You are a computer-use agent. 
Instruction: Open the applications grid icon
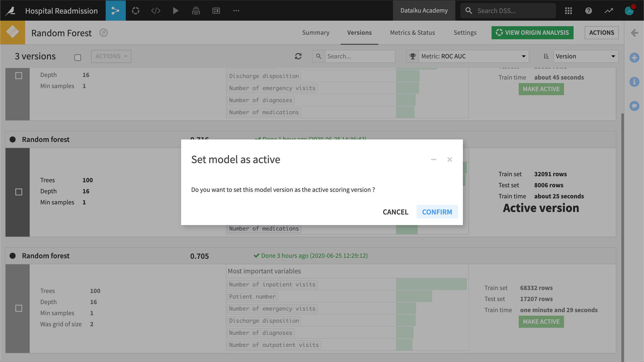coord(568,11)
